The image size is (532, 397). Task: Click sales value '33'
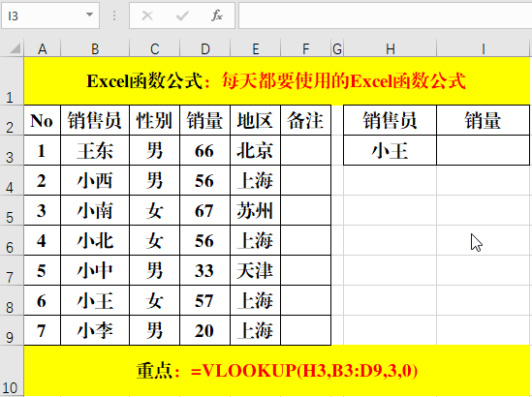click(x=204, y=270)
